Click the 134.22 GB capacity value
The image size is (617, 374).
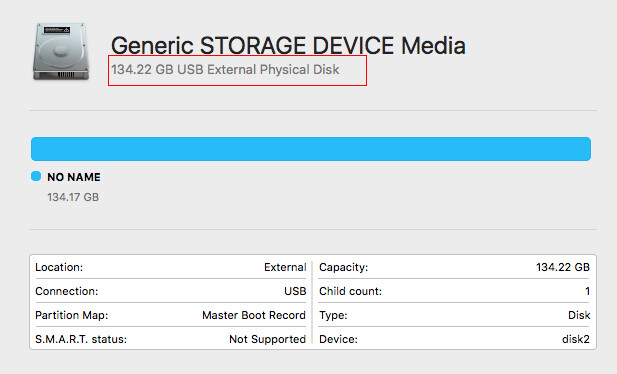pyautogui.click(x=563, y=267)
